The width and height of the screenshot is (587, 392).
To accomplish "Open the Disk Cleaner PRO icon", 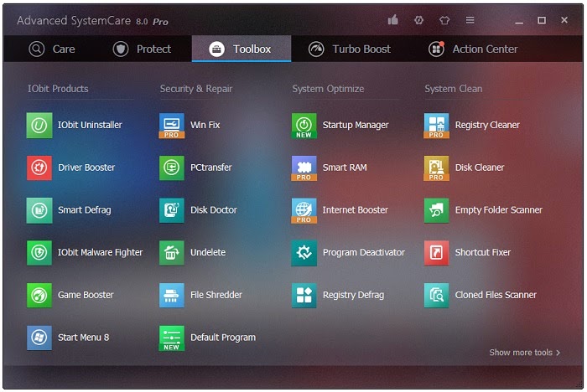I will point(437,168).
